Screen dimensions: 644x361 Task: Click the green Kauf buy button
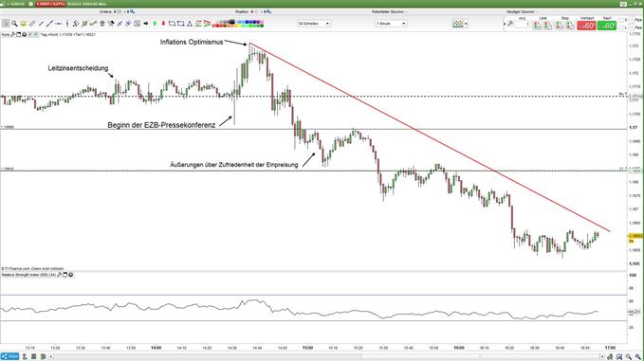607,26
